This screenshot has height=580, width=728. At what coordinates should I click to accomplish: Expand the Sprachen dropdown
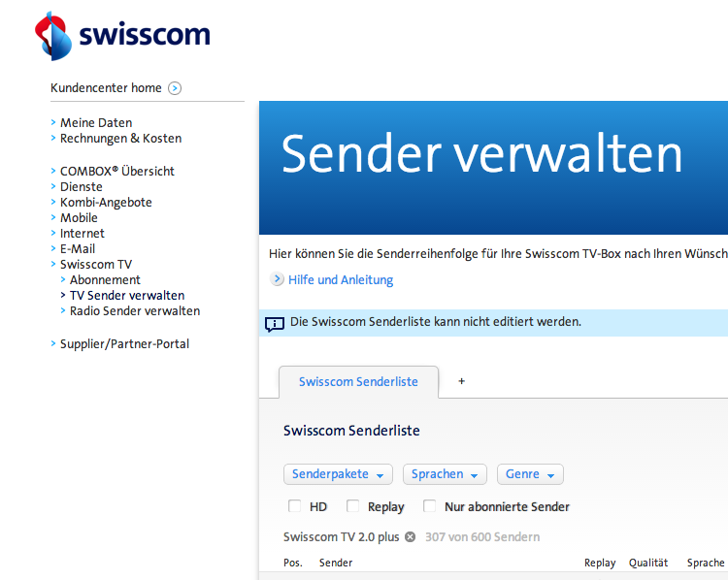(445, 474)
